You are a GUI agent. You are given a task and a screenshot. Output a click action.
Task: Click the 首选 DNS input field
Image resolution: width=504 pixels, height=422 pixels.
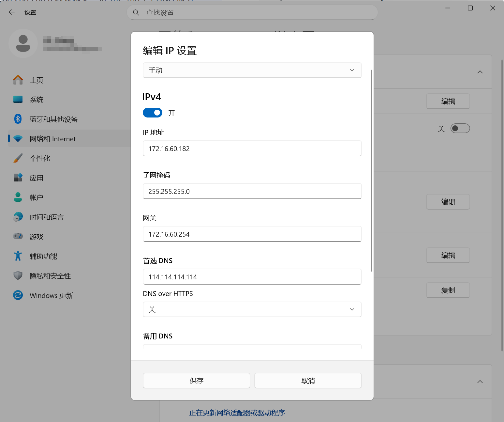coord(252,277)
